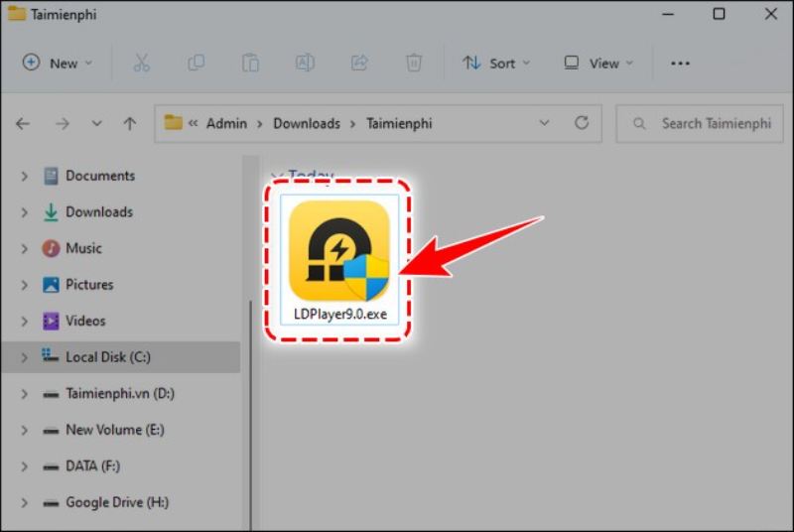794x532 pixels.
Task: Click the Admin breadcrumb in address bar
Action: (x=226, y=123)
